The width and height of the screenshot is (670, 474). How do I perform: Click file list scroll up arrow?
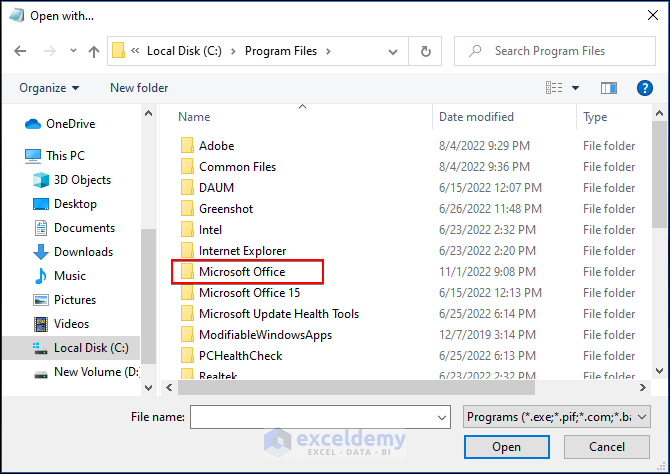(659, 113)
